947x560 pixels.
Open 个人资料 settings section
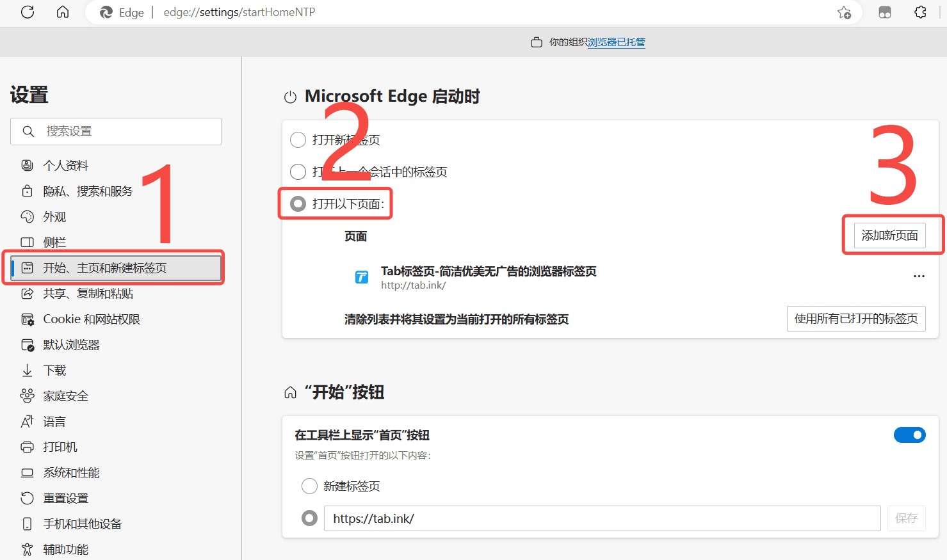(x=65, y=166)
